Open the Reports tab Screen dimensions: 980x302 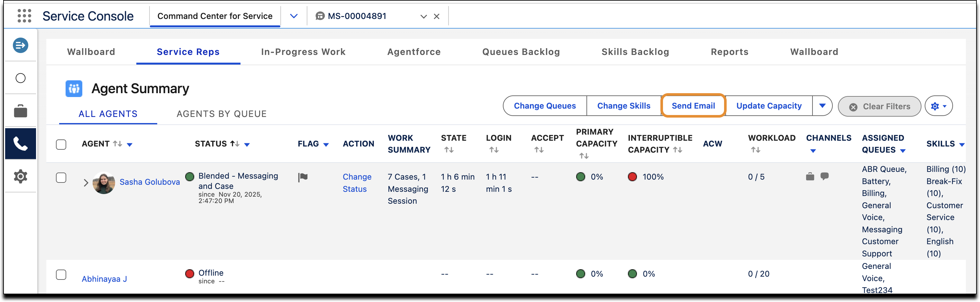pos(730,52)
